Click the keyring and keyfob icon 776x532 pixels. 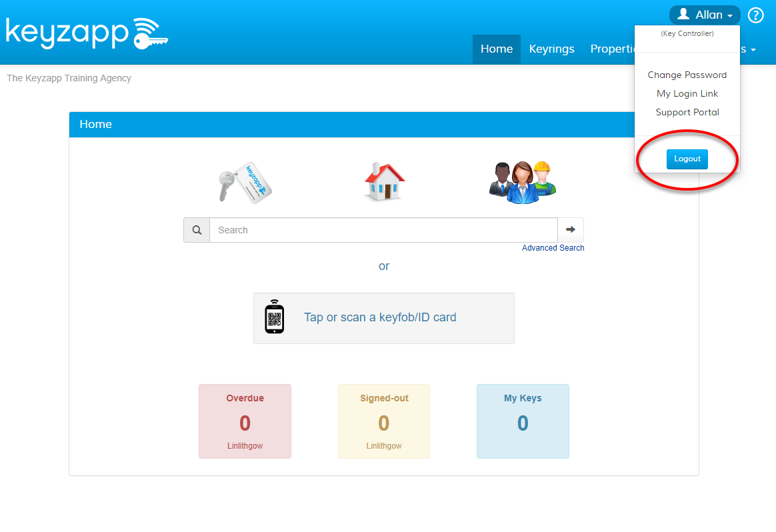[245, 182]
